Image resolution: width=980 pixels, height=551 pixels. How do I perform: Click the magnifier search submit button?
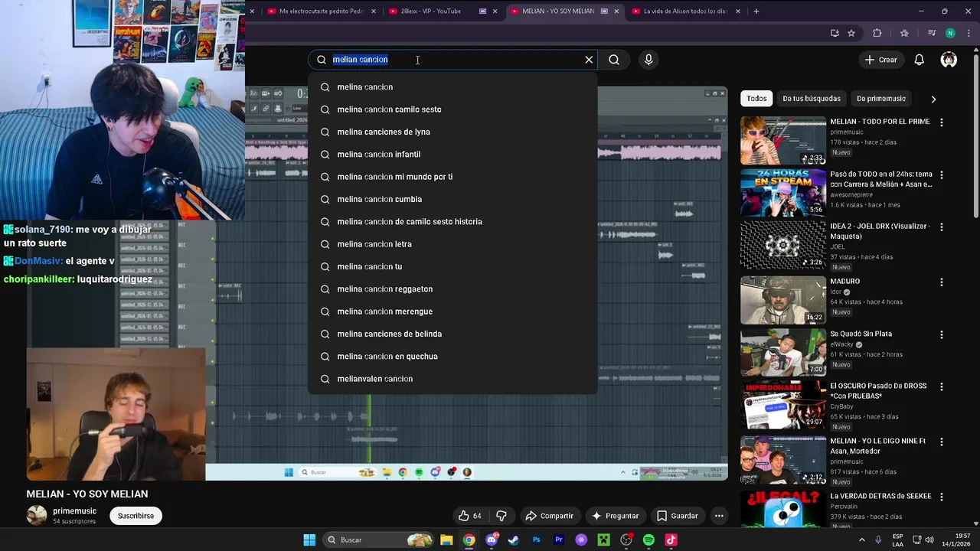614,60
